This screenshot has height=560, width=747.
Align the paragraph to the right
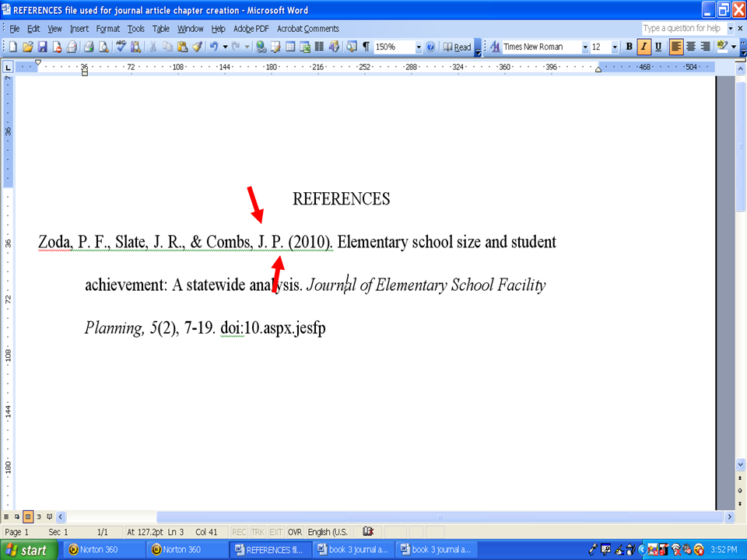705,47
